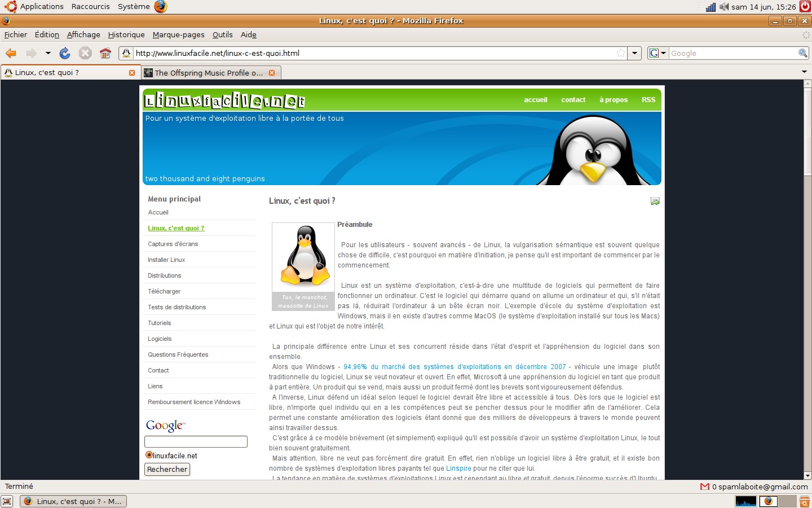Select the "Linux, c'est quoi ?" tab
The height and width of the screenshot is (508, 812).
(70, 73)
